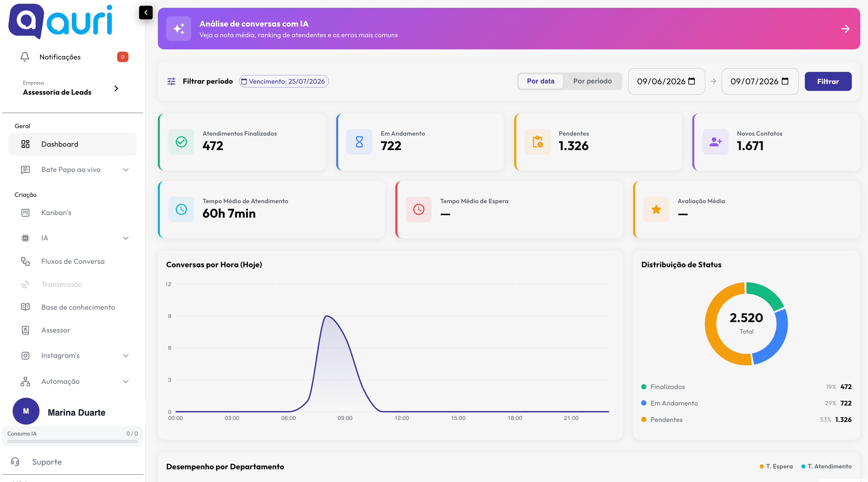Go to Fluxos de Conversa
Viewport: 868px width, 482px height.
coord(72,261)
